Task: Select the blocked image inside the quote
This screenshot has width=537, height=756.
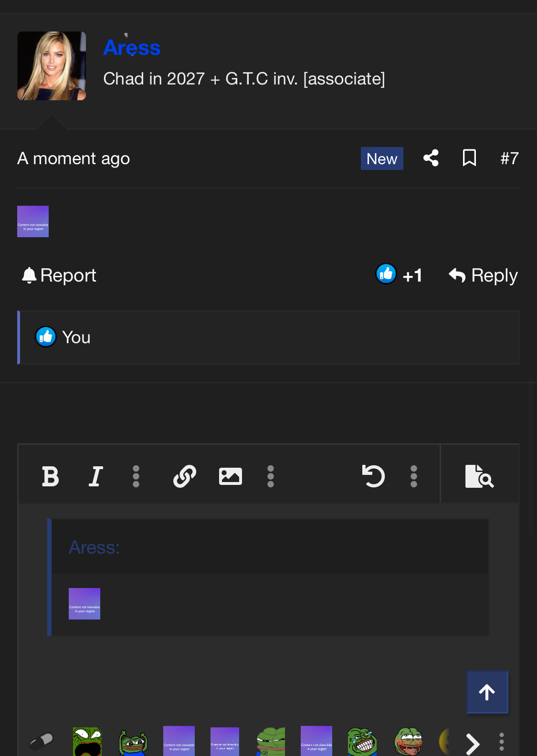Action: (84, 604)
